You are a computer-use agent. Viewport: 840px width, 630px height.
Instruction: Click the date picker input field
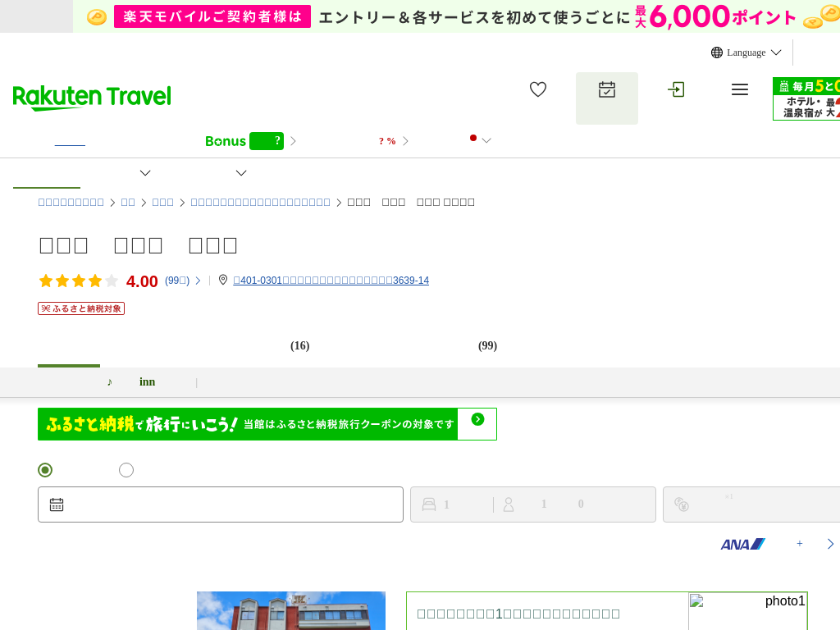[220, 504]
